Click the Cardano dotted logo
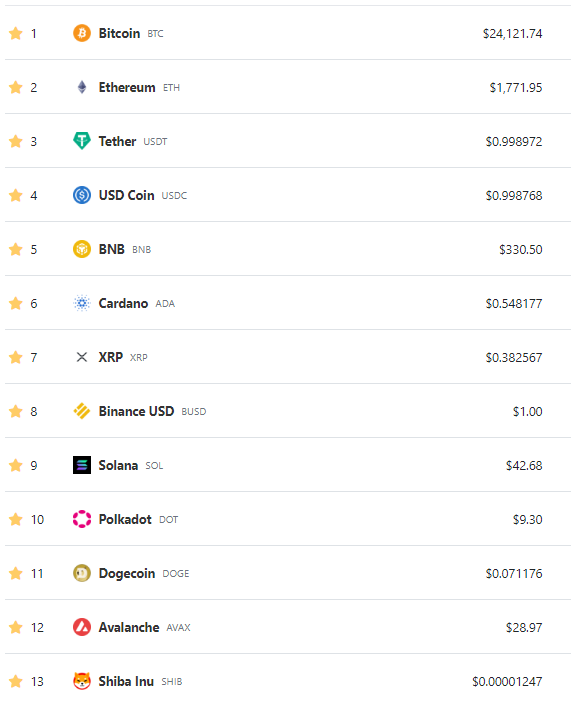 (82, 303)
